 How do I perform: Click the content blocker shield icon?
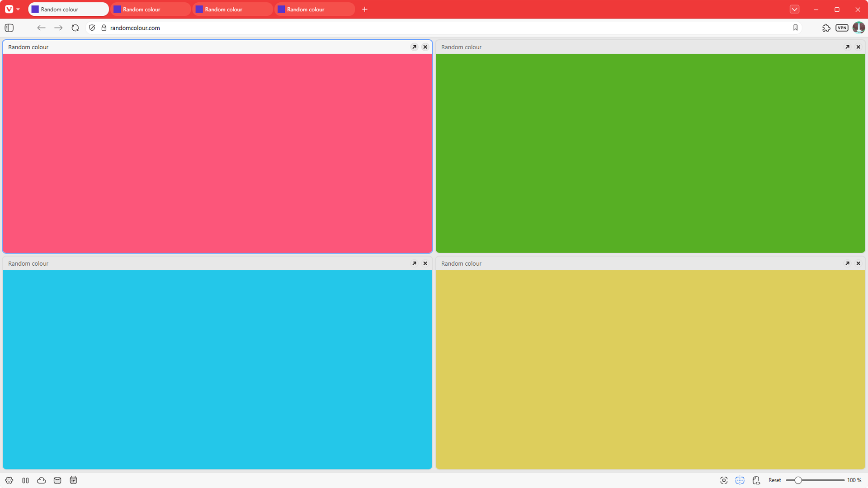(92, 28)
